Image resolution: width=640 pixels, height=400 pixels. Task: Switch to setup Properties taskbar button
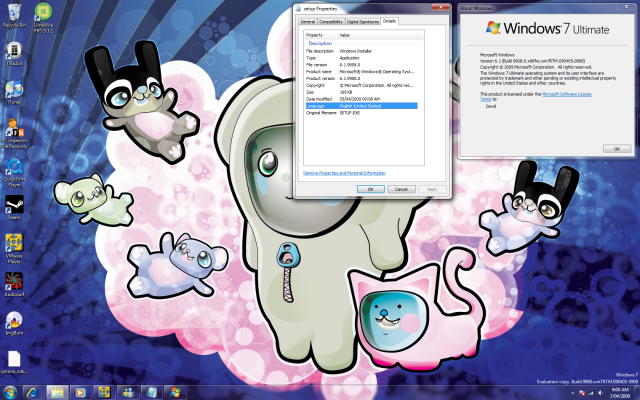click(151, 392)
